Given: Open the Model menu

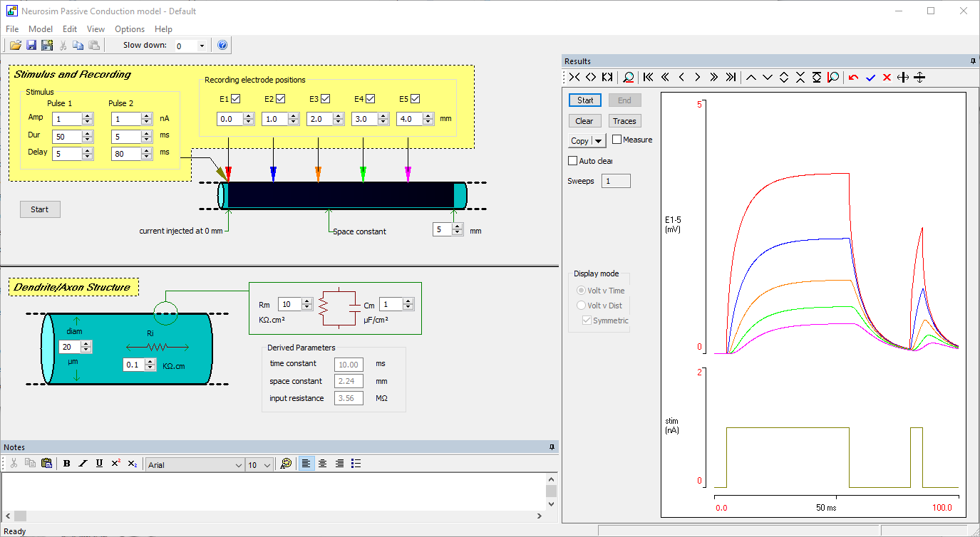Looking at the screenshot, I should click(41, 29).
